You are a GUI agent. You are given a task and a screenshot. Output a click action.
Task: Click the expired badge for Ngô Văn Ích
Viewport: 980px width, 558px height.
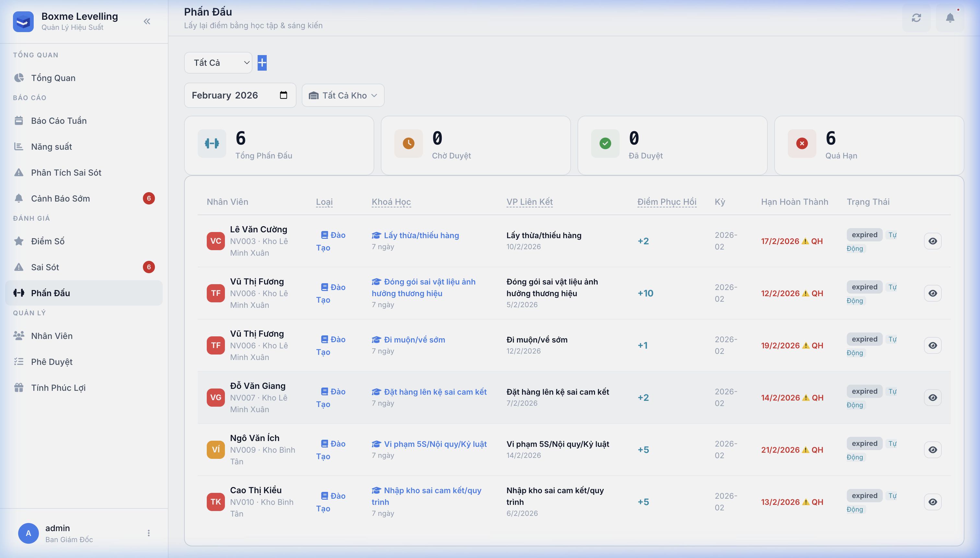pos(864,443)
